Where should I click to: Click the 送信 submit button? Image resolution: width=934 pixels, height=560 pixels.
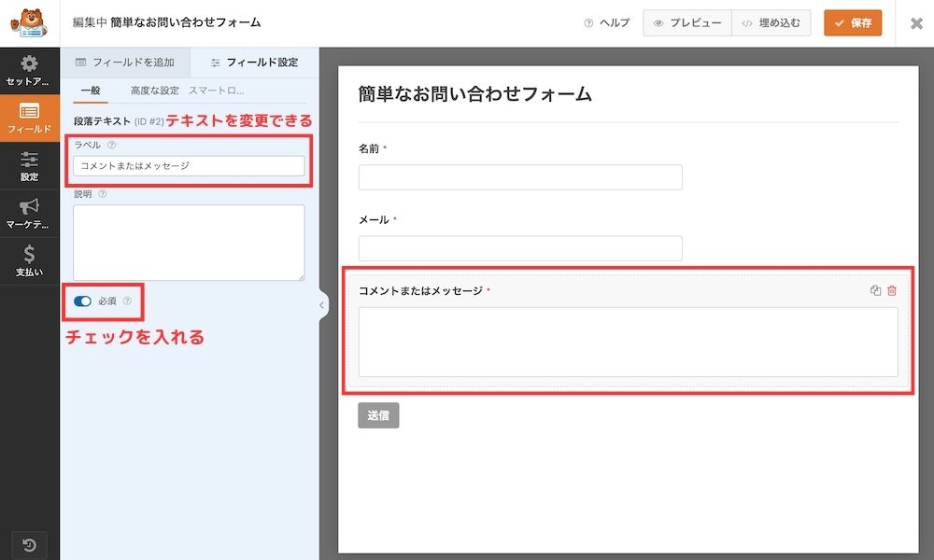click(x=378, y=415)
